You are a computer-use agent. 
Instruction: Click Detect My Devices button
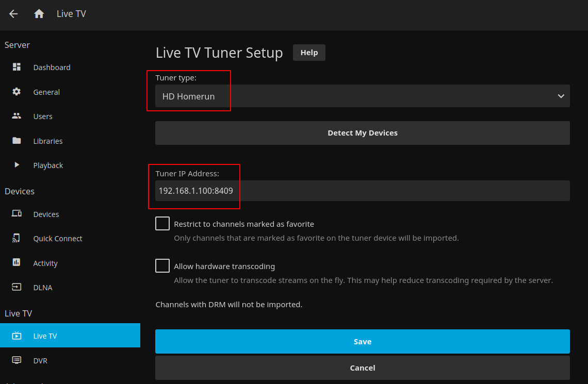pyautogui.click(x=362, y=133)
